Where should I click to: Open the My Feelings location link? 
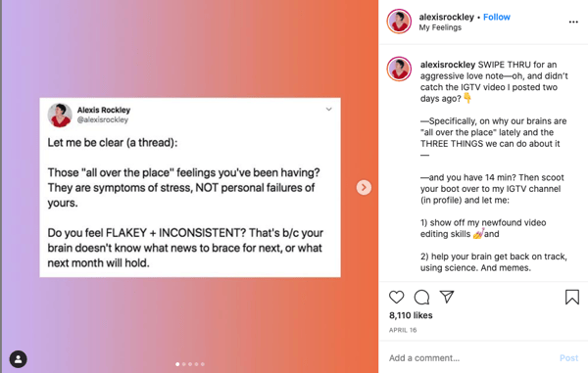(x=440, y=27)
